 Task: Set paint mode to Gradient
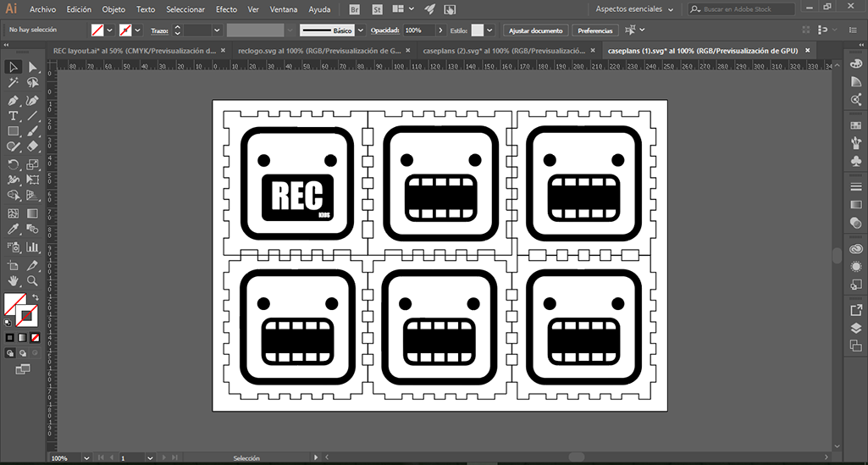pos(22,336)
